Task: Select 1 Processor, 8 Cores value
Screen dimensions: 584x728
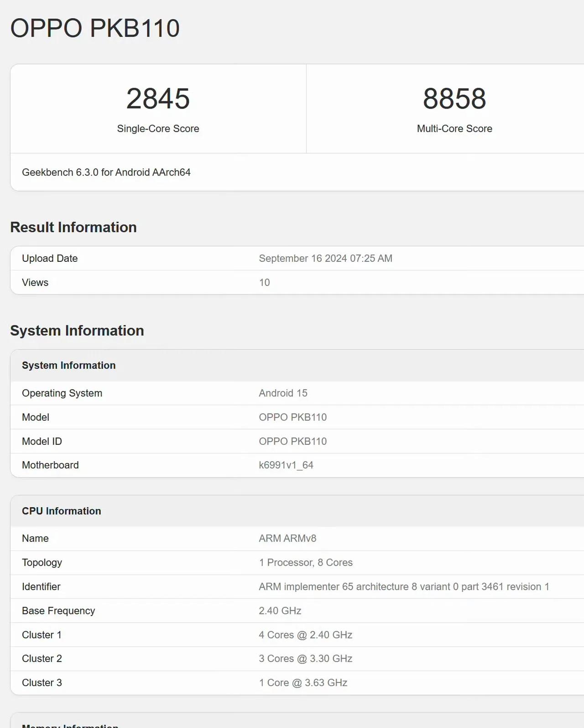Action: (306, 562)
